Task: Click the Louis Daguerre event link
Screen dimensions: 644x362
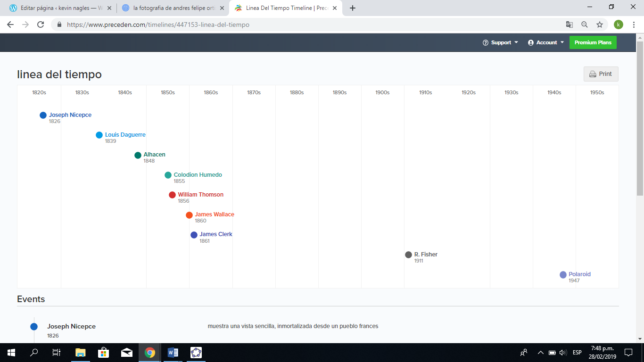Action: tap(125, 135)
